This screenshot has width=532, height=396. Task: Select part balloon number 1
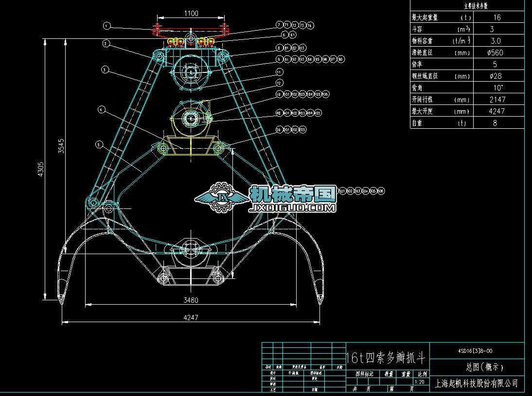click(x=107, y=25)
